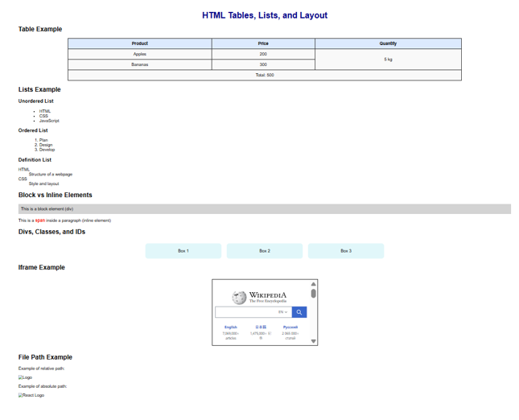Image resolution: width=519 pixels, height=420 pixels.
Task: Click the Wikipedia globe logo
Action: [239, 298]
